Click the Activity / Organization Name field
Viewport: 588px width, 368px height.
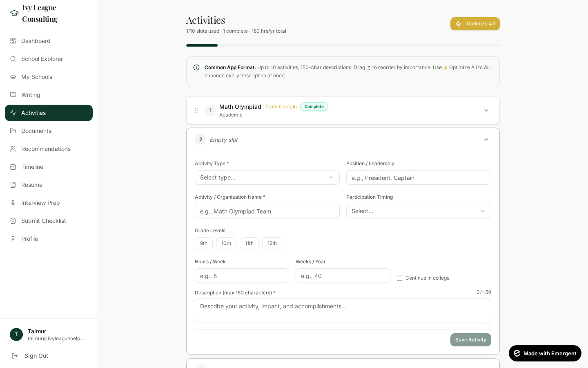tap(267, 211)
